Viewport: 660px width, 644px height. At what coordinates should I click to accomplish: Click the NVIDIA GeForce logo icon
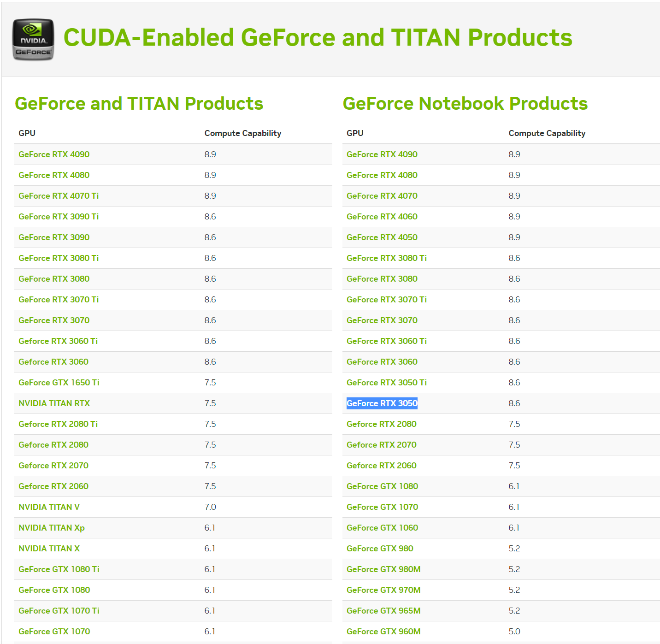pos(33,39)
